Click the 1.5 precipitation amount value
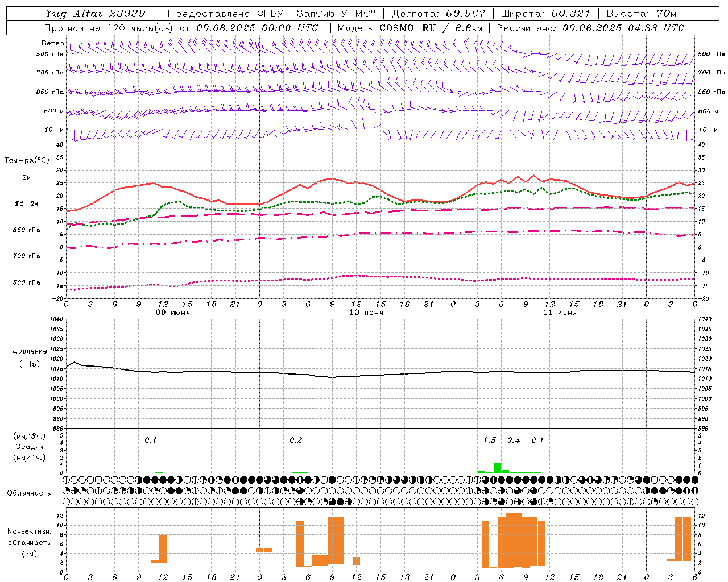Image resolution: width=728 pixels, height=582 pixels. point(489,440)
